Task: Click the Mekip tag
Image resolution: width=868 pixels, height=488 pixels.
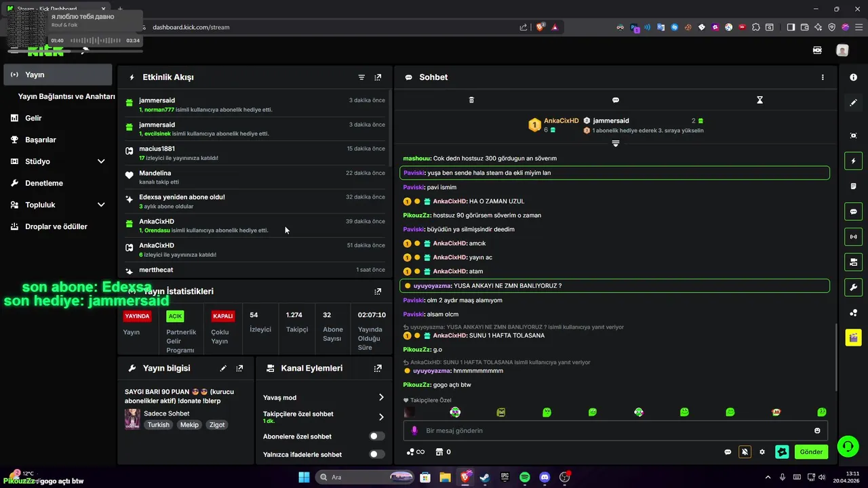Action: click(189, 425)
